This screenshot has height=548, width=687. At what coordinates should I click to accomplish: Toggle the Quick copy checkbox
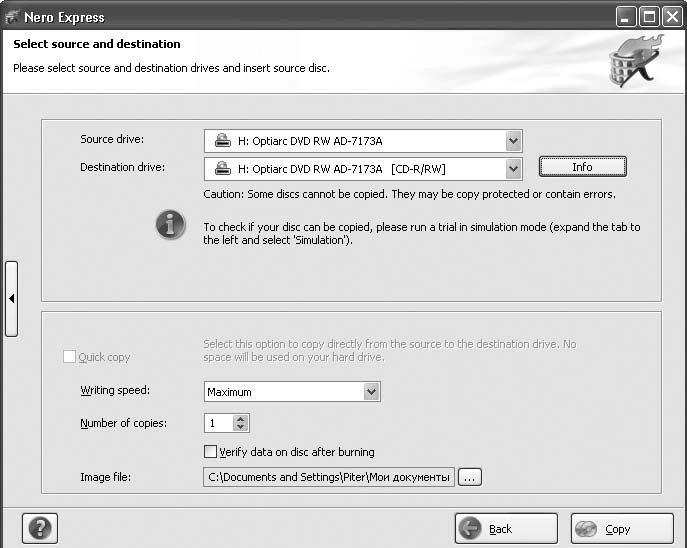69,357
